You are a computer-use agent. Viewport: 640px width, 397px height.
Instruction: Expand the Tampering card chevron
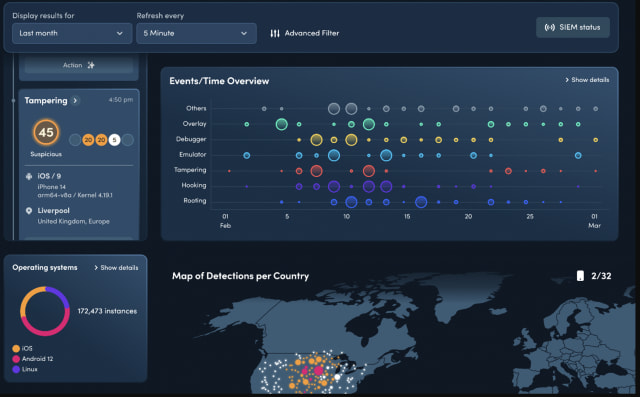[75, 100]
